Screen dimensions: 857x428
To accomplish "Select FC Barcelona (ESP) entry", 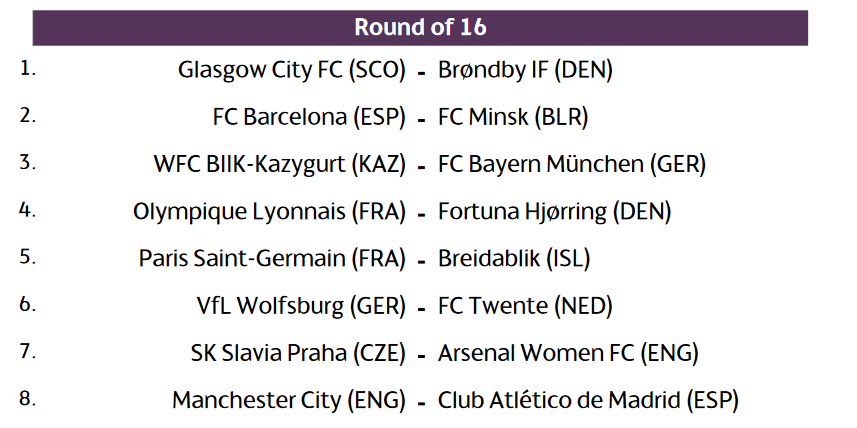I will click(x=309, y=117).
